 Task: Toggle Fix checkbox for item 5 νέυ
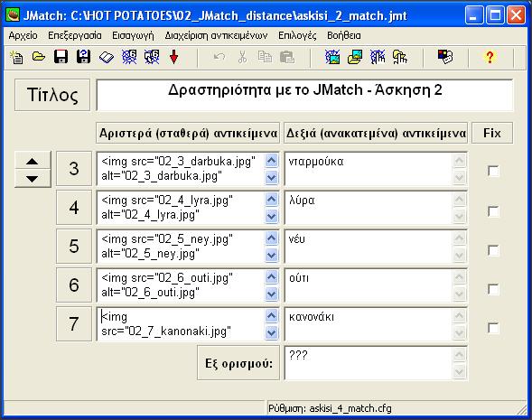[493, 251]
